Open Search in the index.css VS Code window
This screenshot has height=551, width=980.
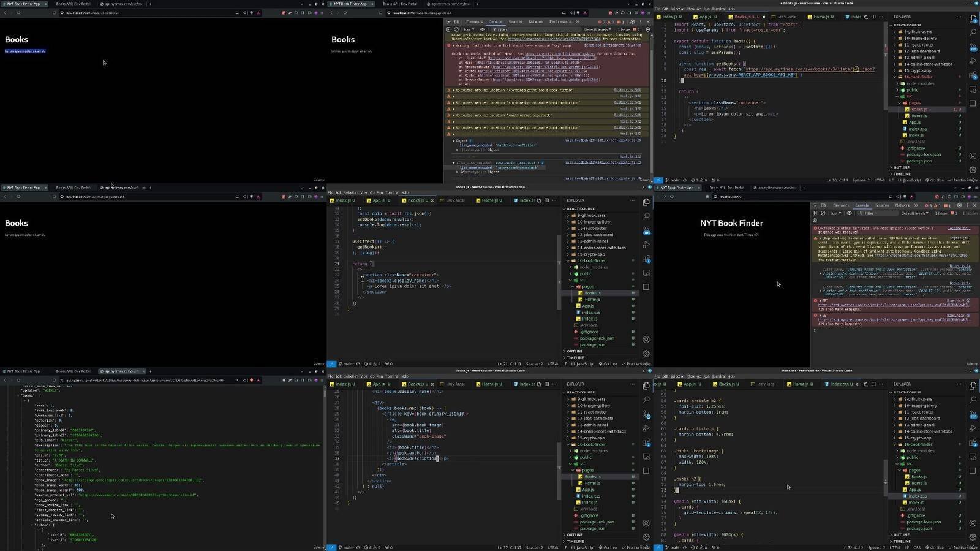click(973, 400)
